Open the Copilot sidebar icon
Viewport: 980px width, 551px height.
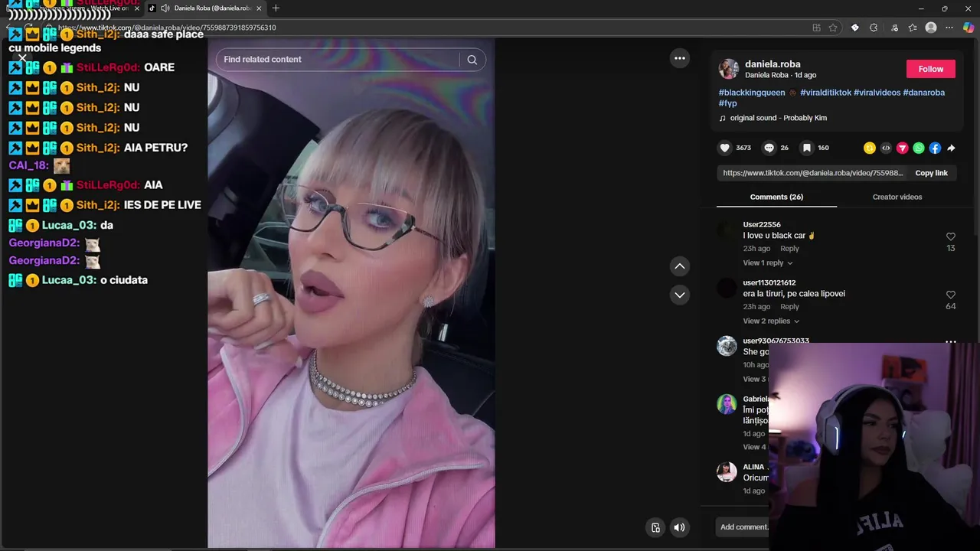pyautogui.click(x=969, y=28)
